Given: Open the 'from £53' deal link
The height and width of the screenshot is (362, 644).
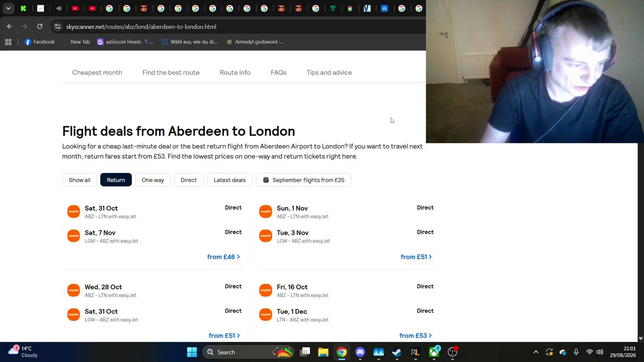Looking at the screenshot, I should coord(416,335).
